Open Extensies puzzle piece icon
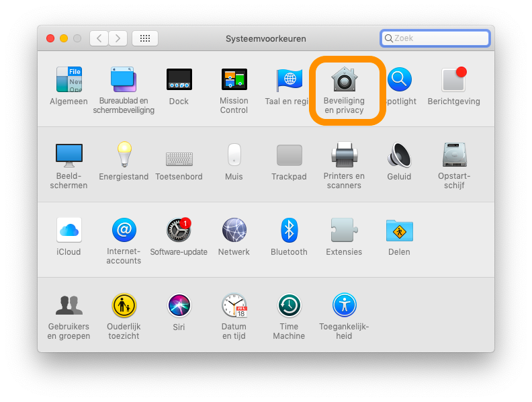Viewport: 532px width, 402px height. click(x=345, y=230)
